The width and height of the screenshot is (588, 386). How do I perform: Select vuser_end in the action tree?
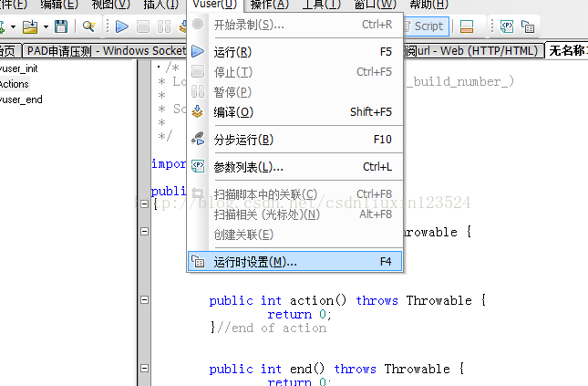coord(21,99)
